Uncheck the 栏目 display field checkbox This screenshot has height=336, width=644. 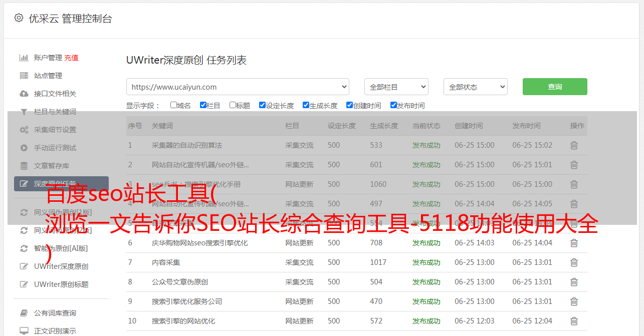pyautogui.click(x=203, y=105)
